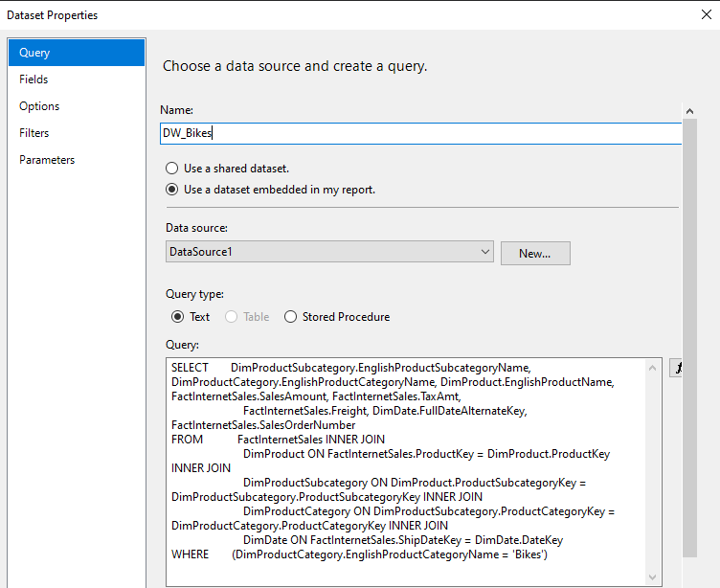Click the New... data source button
Image resolution: width=720 pixels, height=588 pixels.
535,253
